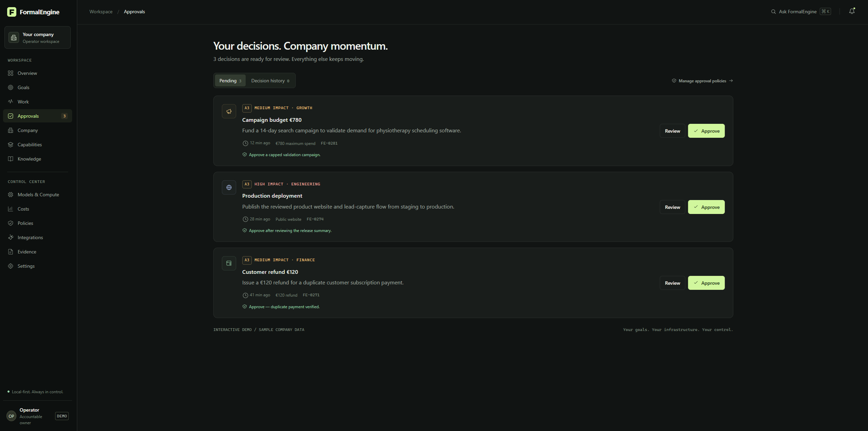Review the Campaign budget €780 request

672,131
